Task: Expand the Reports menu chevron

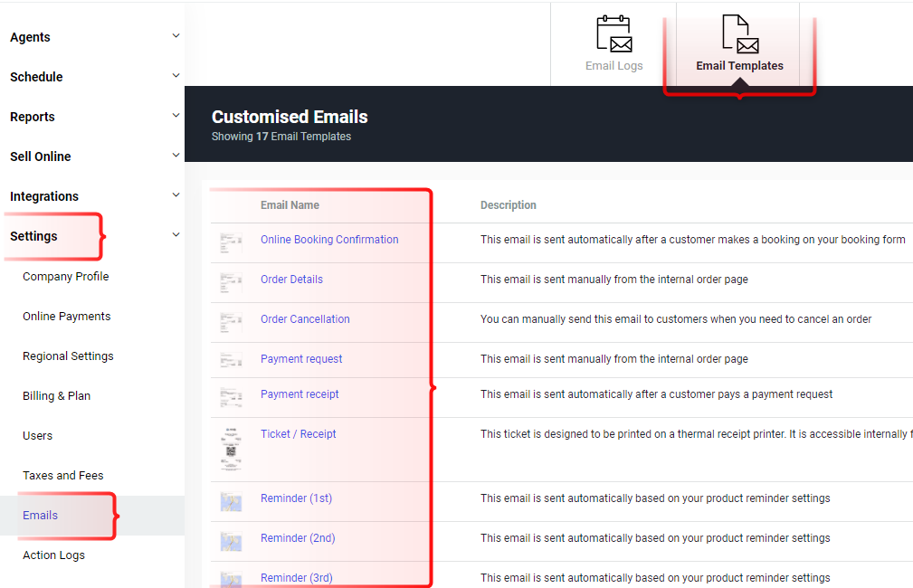Action: pyautogui.click(x=176, y=116)
